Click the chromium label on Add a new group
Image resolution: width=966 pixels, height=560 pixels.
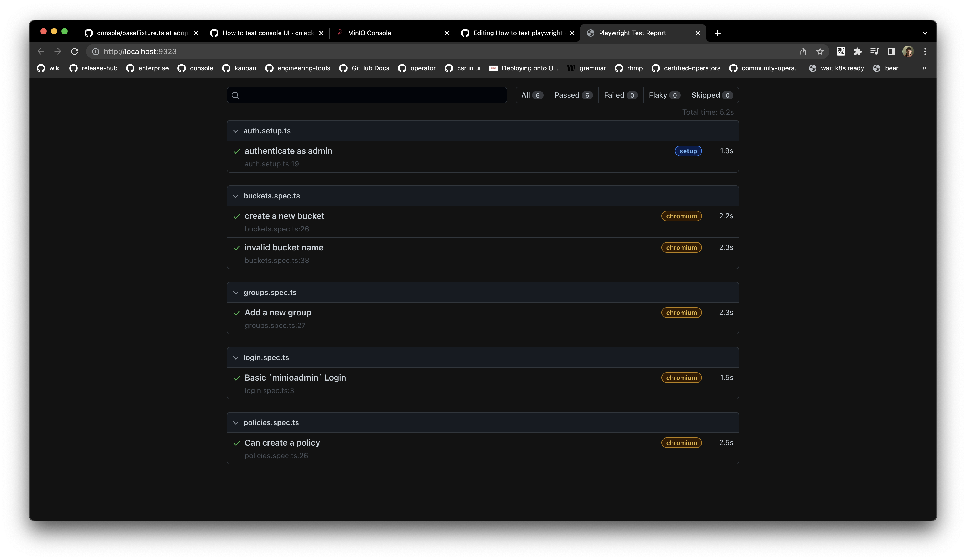681,313
